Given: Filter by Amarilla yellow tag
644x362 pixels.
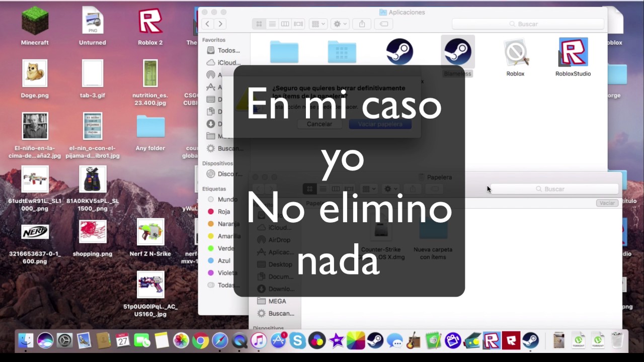Looking at the screenshot, I should pos(224,236).
